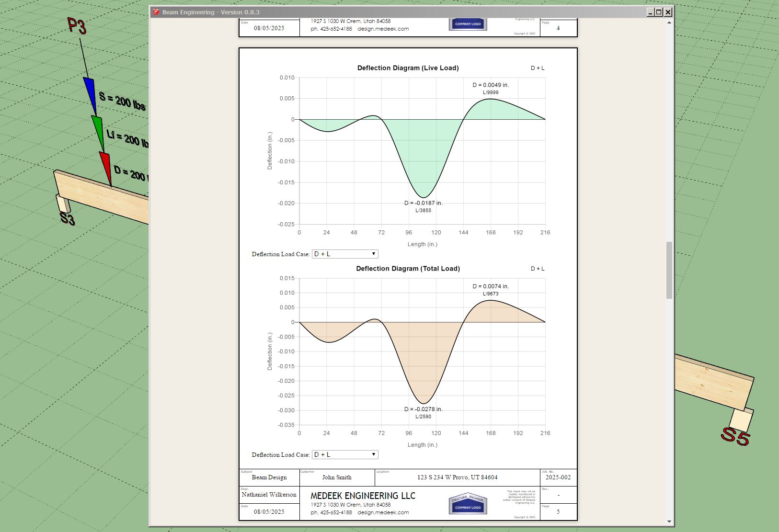Click the SketchUp icon in the title bar

coord(156,12)
